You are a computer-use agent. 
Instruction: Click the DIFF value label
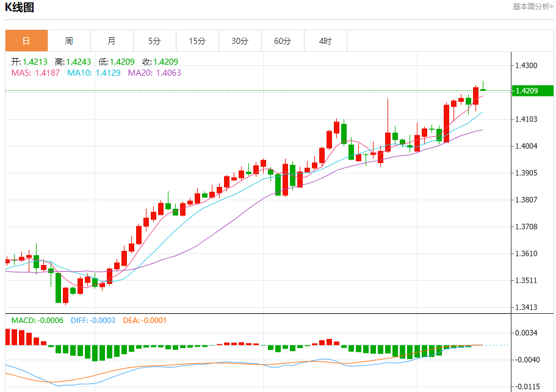pyautogui.click(x=93, y=321)
